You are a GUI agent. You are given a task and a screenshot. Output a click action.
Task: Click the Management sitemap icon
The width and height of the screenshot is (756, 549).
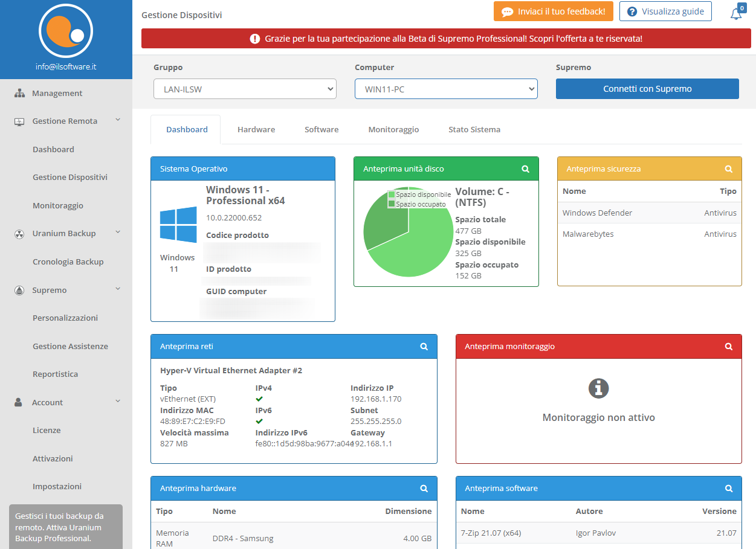19,94
